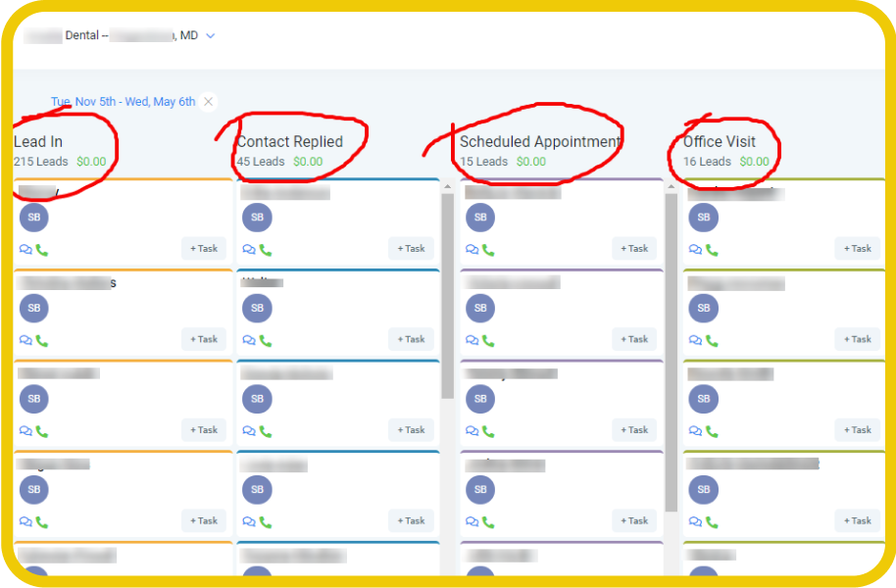Add task on third Scheduled Appointment card
Image resolution: width=896 pixels, height=588 pixels.
[633, 430]
